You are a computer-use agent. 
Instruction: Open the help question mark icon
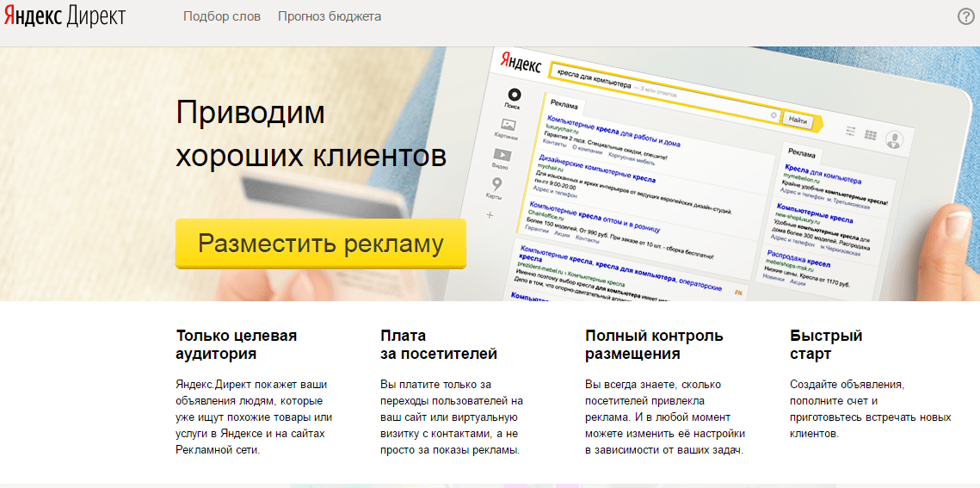coord(966,17)
